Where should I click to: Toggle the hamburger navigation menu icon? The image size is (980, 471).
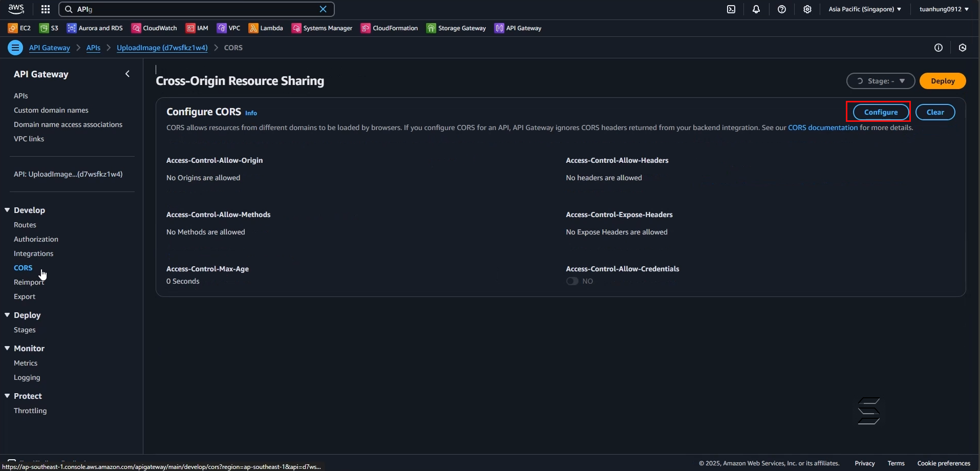15,48
